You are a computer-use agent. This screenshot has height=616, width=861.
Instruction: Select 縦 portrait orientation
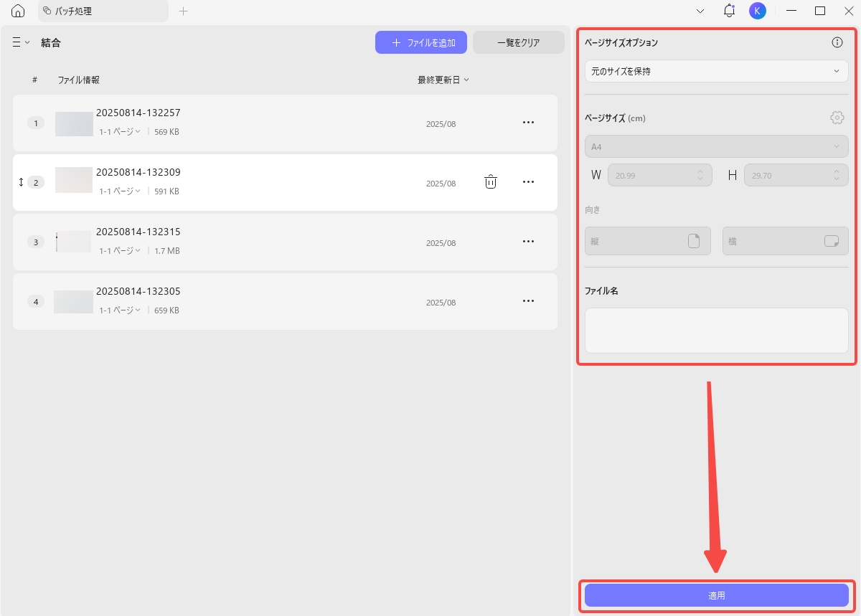pos(648,241)
